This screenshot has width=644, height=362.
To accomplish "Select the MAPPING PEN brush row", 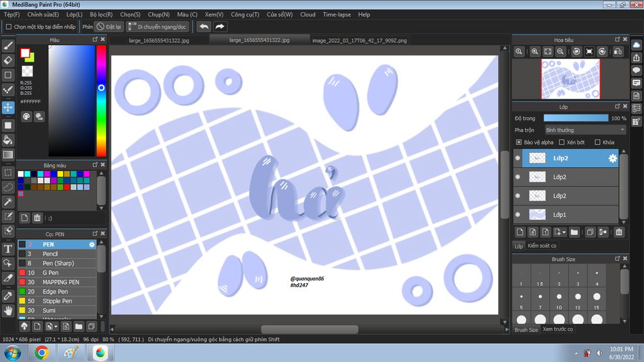I will 57,282.
